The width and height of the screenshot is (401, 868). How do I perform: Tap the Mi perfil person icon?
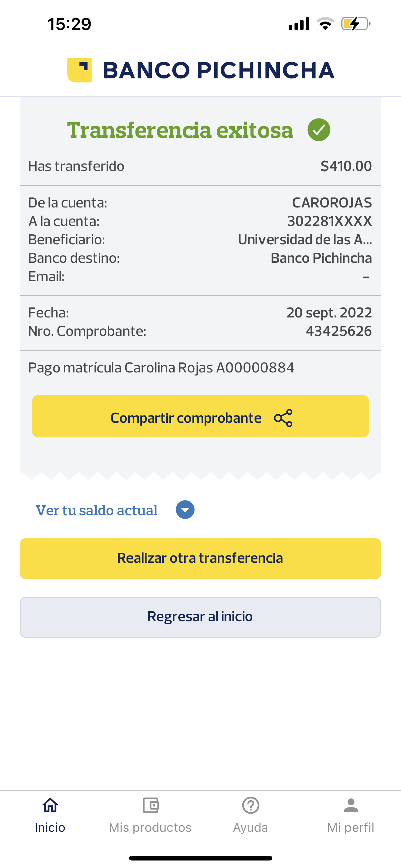[351, 805]
